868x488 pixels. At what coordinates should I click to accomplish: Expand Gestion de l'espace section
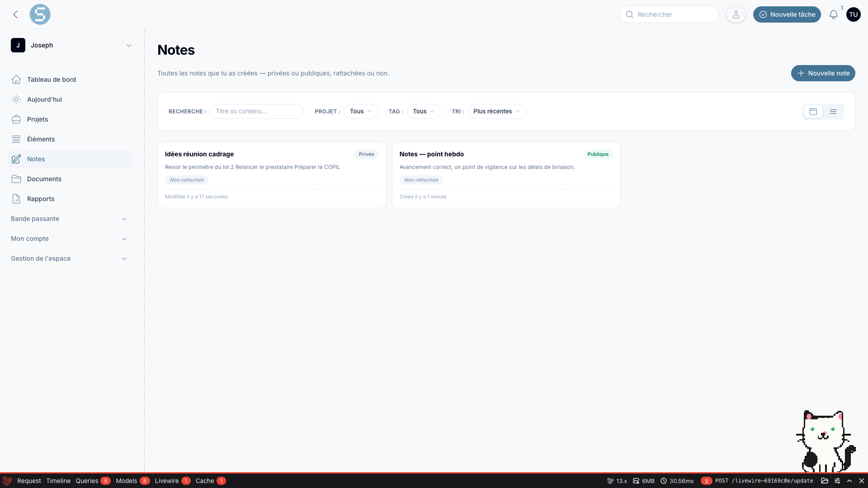(x=70, y=258)
